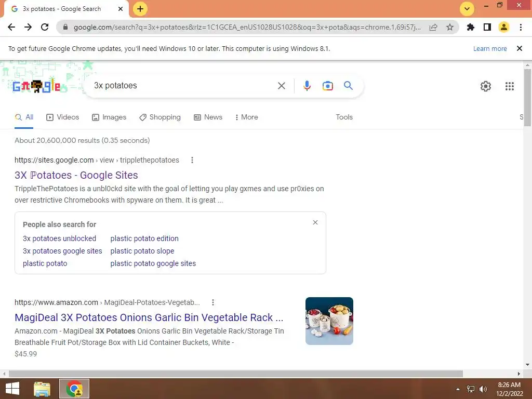
Task: Bookmark this page with star icon
Action: point(450,27)
